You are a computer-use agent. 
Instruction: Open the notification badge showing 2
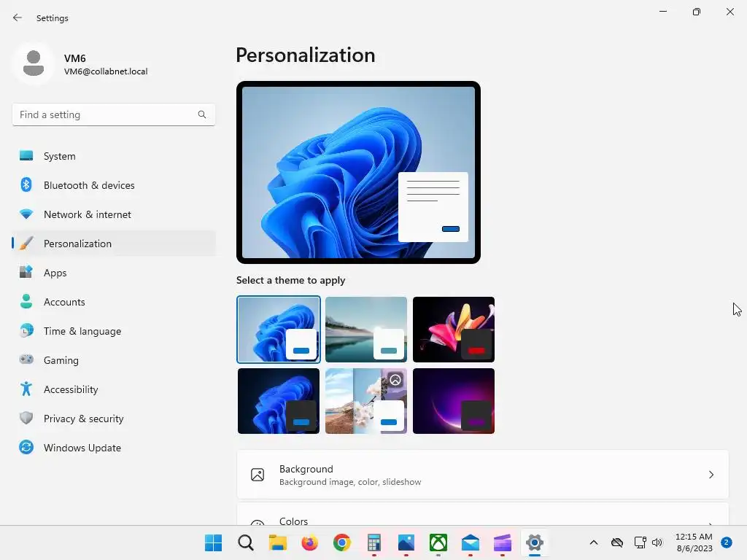726,542
